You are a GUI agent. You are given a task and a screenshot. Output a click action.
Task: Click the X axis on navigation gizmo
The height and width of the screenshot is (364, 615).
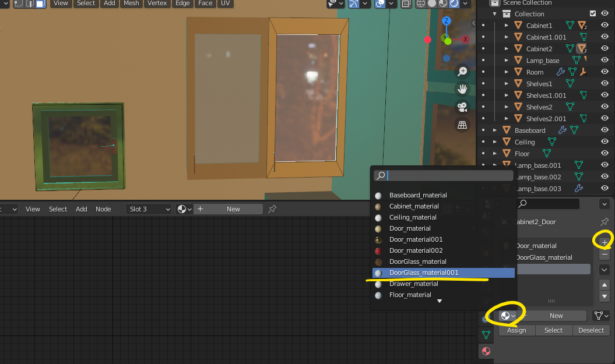[x=465, y=39]
